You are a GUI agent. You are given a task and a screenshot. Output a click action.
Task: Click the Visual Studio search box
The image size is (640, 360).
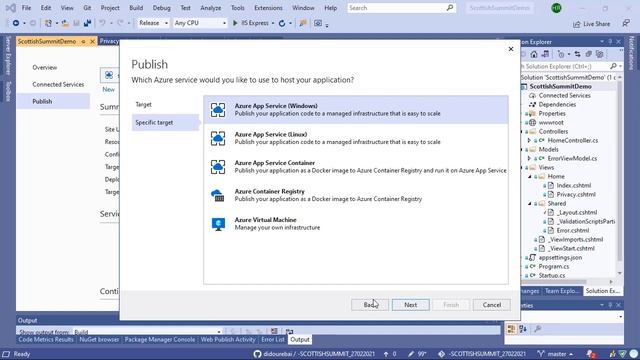click(x=402, y=8)
